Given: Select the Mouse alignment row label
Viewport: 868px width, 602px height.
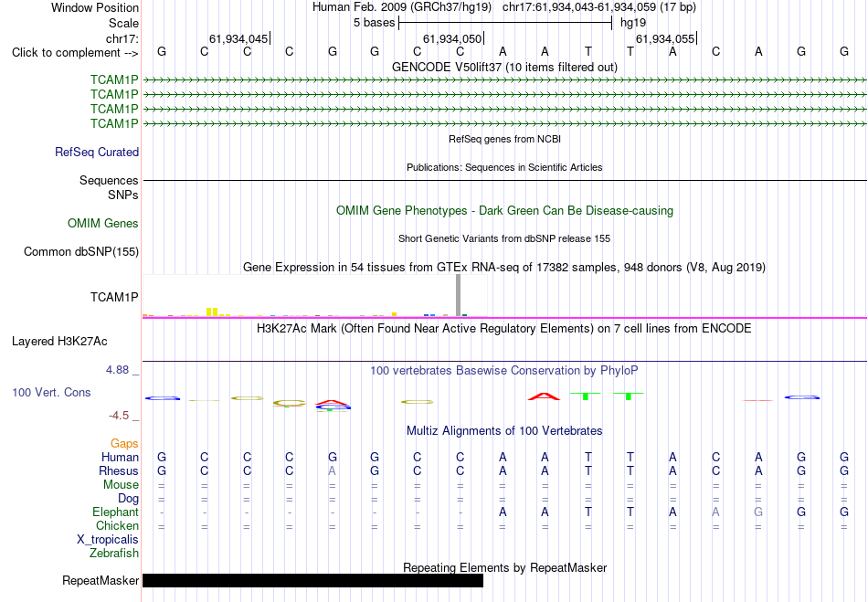Looking at the screenshot, I should [x=121, y=485].
